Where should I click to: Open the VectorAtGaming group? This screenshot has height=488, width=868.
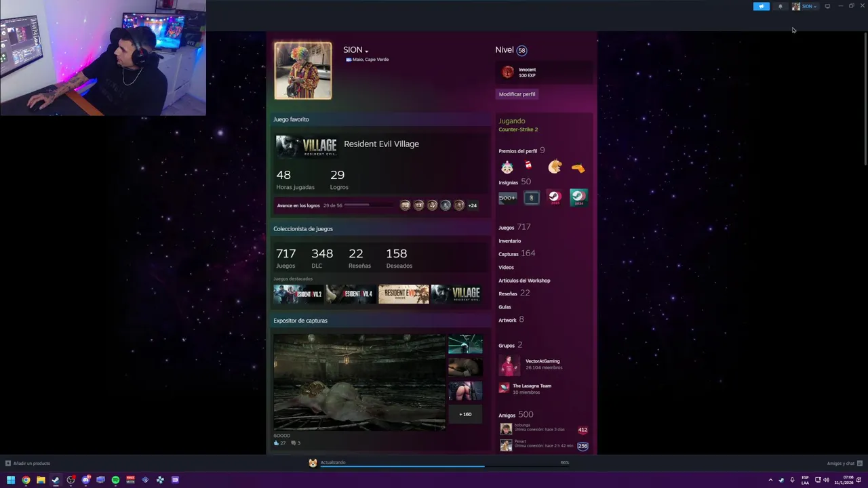542,361
